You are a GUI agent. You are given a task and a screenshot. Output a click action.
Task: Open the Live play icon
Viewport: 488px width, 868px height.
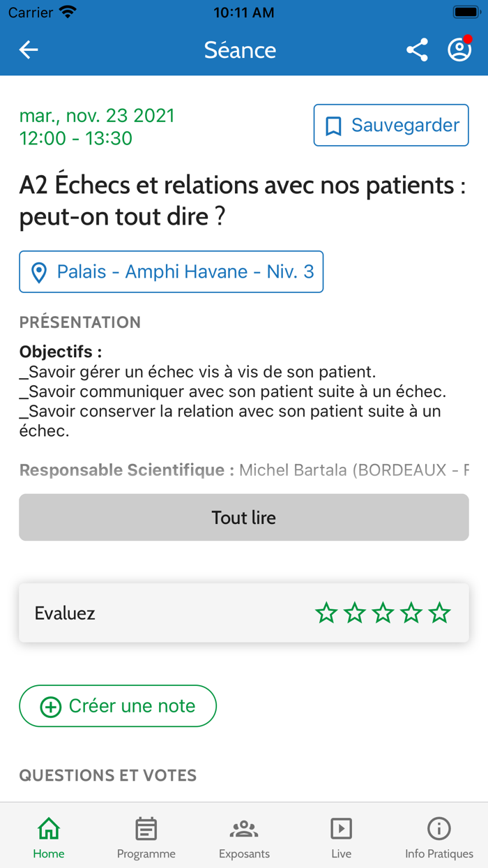341,828
